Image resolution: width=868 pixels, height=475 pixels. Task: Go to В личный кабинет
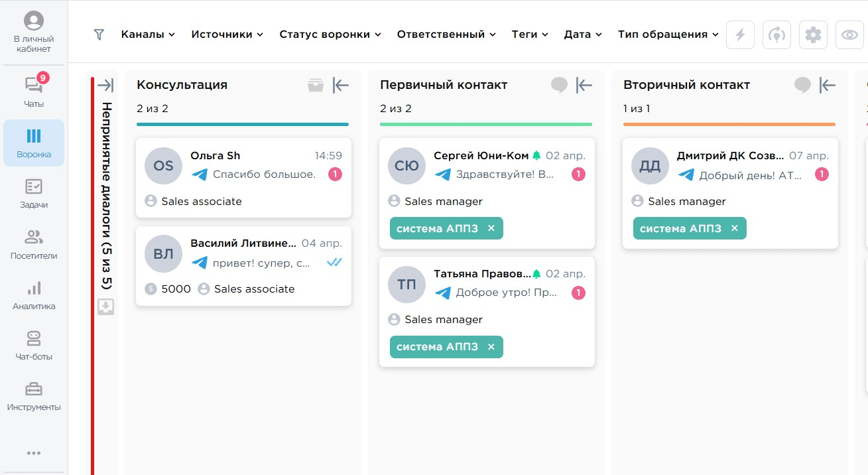(x=34, y=33)
